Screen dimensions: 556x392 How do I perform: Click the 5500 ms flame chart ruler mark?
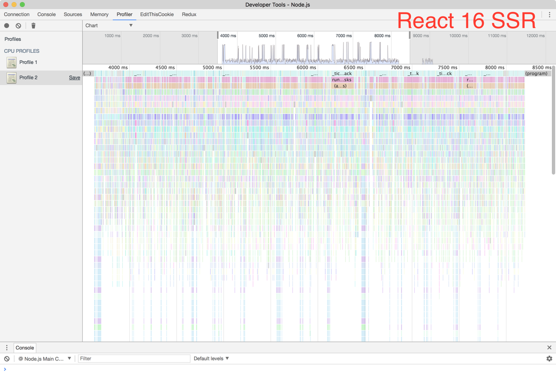pyautogui.click(x=259, y=68)
